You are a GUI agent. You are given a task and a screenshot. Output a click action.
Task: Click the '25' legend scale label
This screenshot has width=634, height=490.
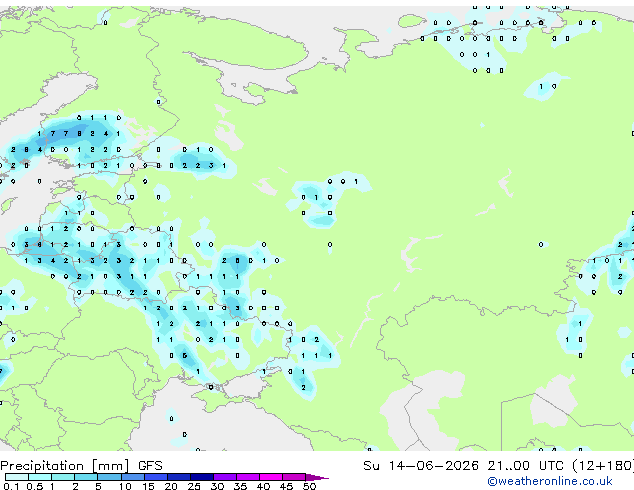(x=194, y=486)
